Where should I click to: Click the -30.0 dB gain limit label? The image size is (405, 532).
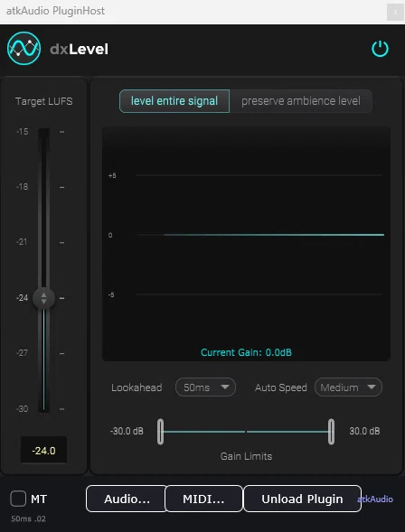click(x=127, y=431)
